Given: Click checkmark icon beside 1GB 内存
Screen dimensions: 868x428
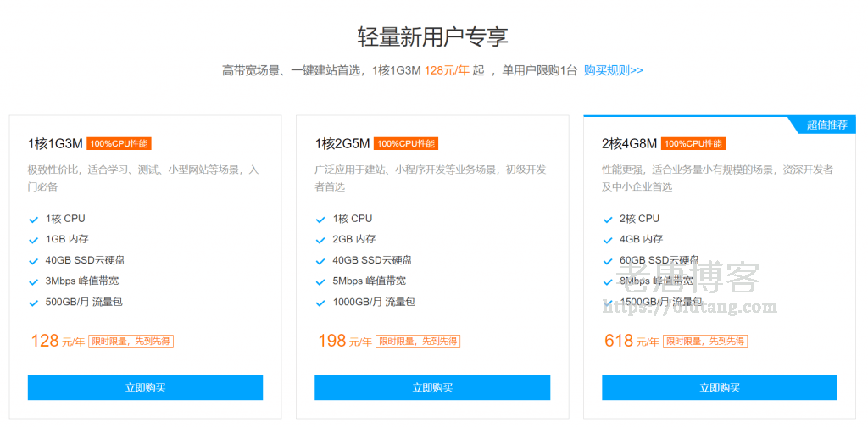Looking at the screenshot, I should [x=34, y=240].
